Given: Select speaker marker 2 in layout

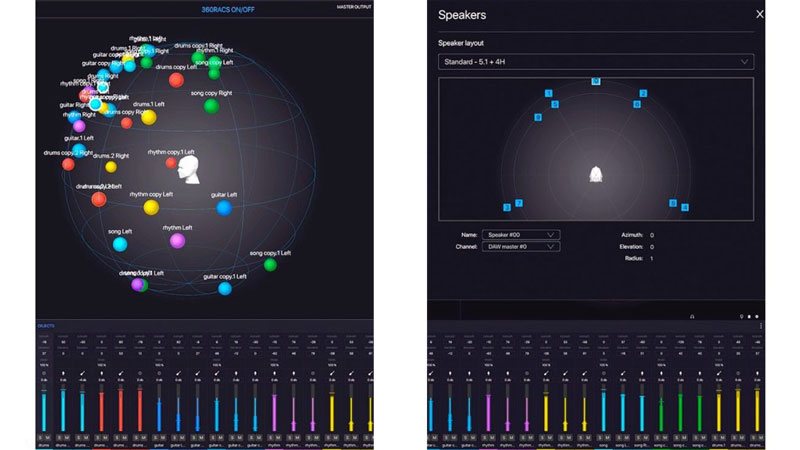Looking at the screenshot, I should click(x=643, y=94).
